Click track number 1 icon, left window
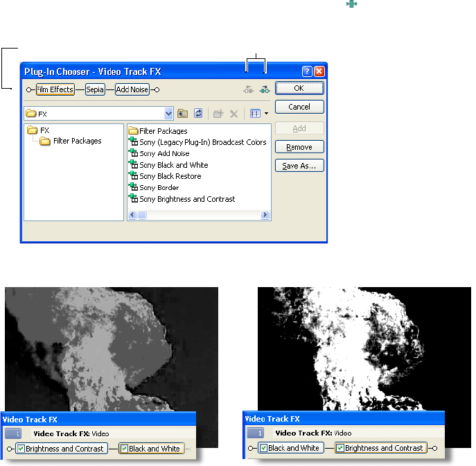The image size is (476, 466). [13, 433]
